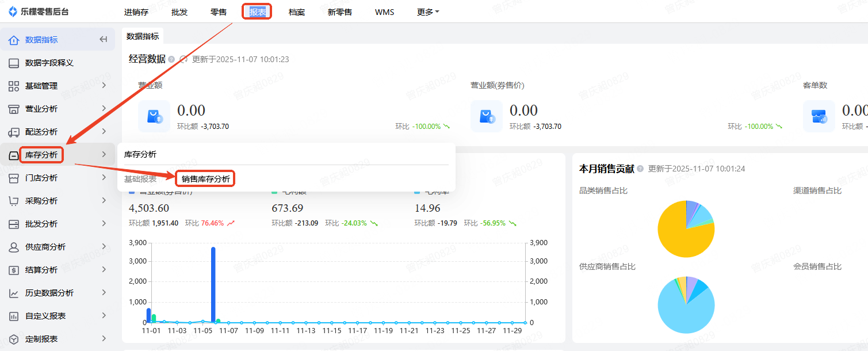The image size is (868, 351).
Task: Expand the 门店分析 submenu chevron
Action: click(x=104, y=177)
